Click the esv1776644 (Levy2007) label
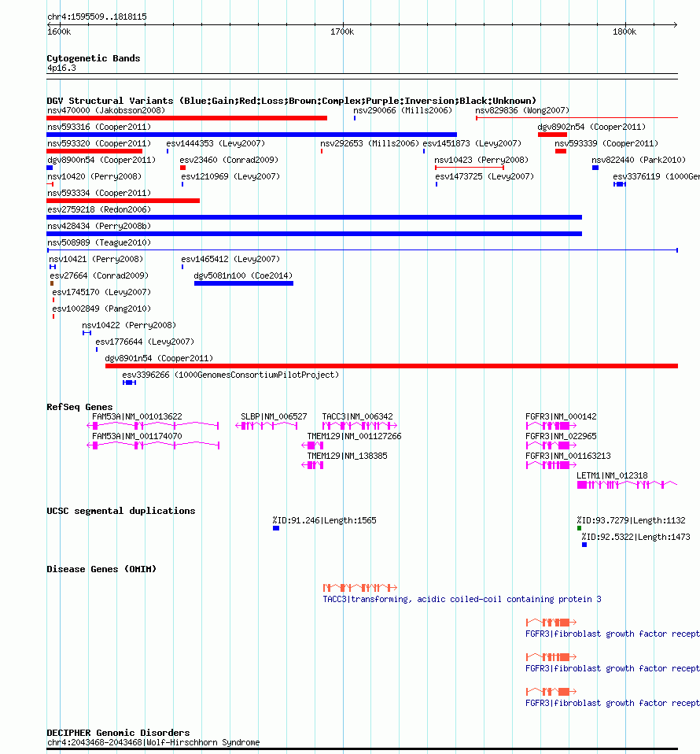Screen dimensions: 700x754 [x=145, y=342]
